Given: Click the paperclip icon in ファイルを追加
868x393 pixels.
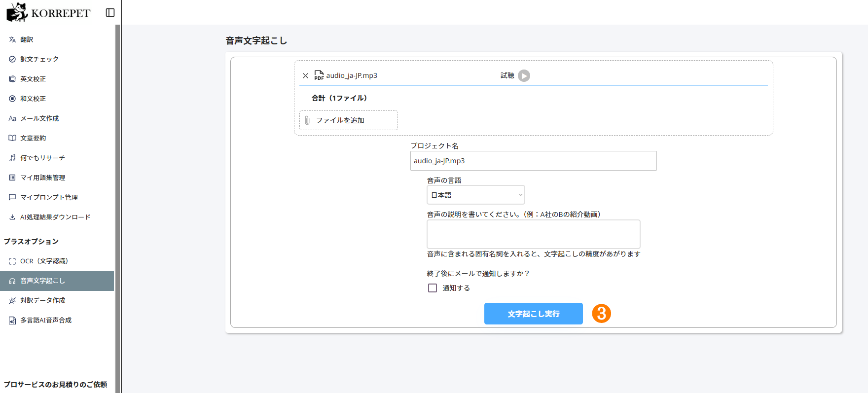Looking at the screenshot, I should (307, 120).
